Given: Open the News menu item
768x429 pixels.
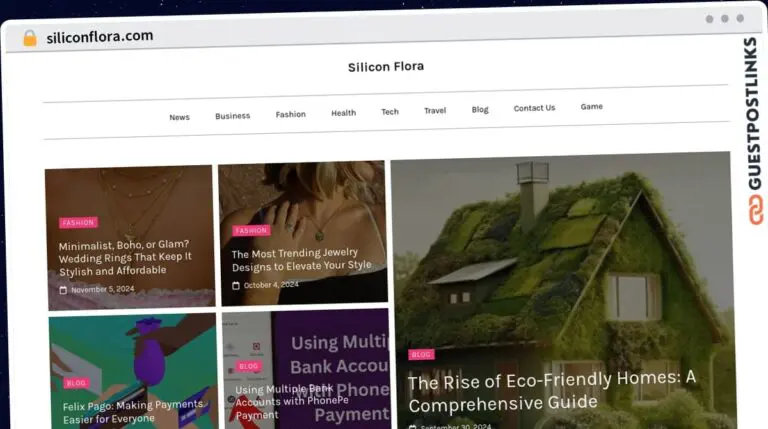Looking at the screenshot, I should 179,118.
